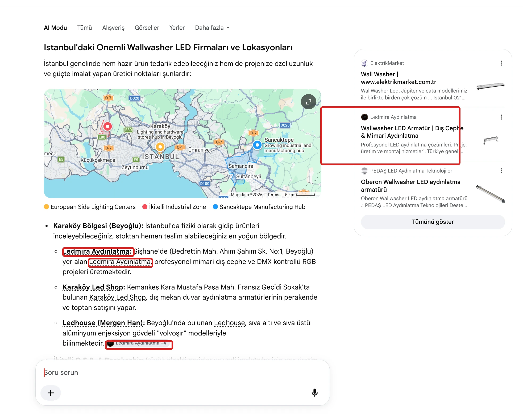Switch to the Görseller tab
This screenshot has width=523, height=420.
coord(147,28)
